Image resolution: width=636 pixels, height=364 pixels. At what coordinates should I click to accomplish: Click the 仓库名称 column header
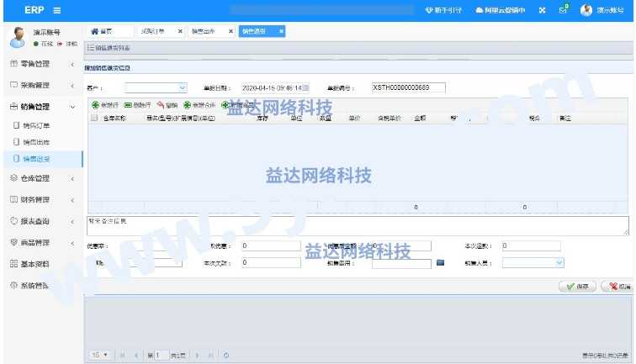point(114,118)
